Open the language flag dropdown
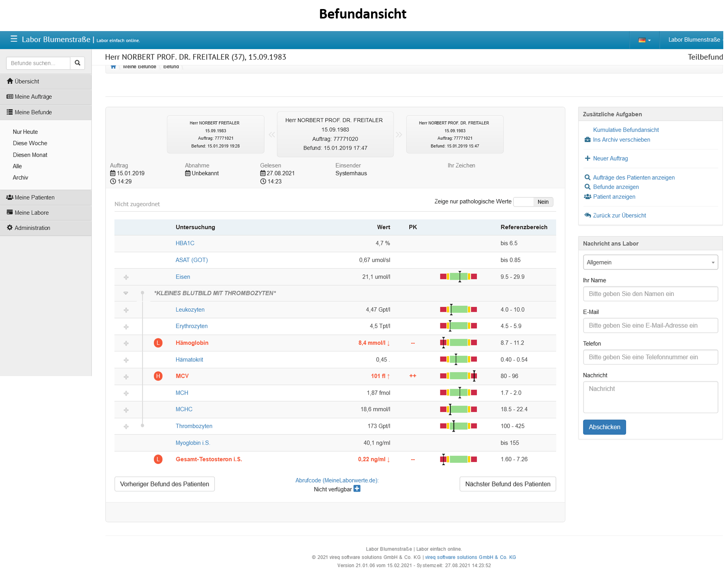The height and width of the screenshot is (580, 728). click(644, 40)
